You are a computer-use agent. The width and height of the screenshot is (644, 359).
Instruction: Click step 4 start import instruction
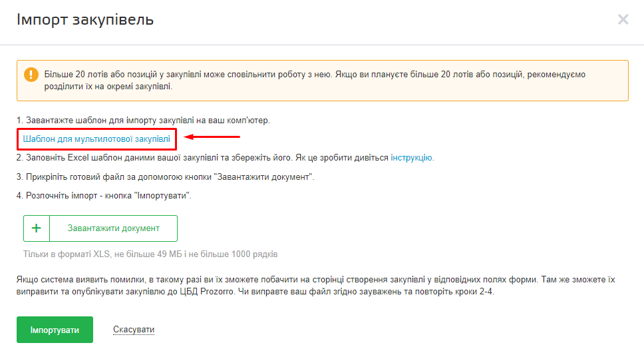click(104, 196)
